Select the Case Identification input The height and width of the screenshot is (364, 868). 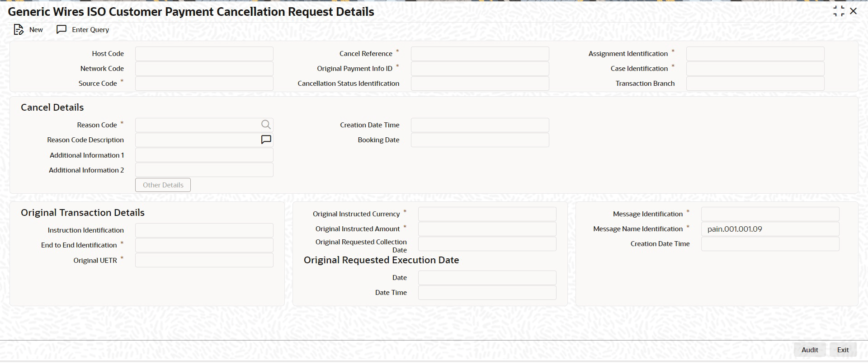(755, 69)
